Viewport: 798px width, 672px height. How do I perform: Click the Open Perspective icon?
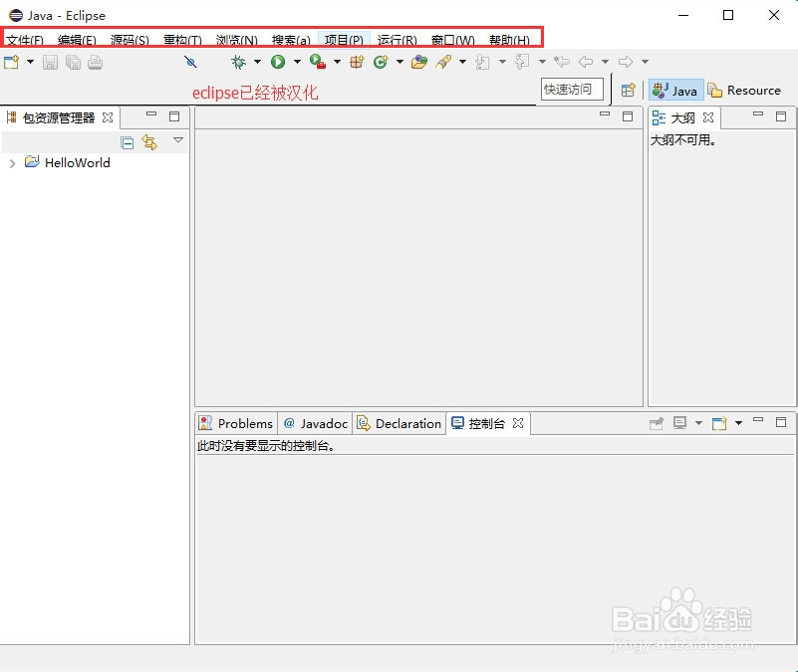click(x=629, y=90)
